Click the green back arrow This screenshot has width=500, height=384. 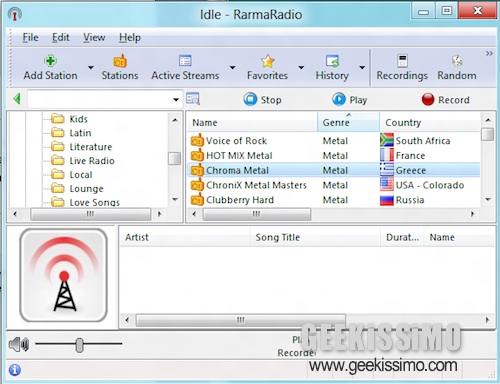point(17,99)
